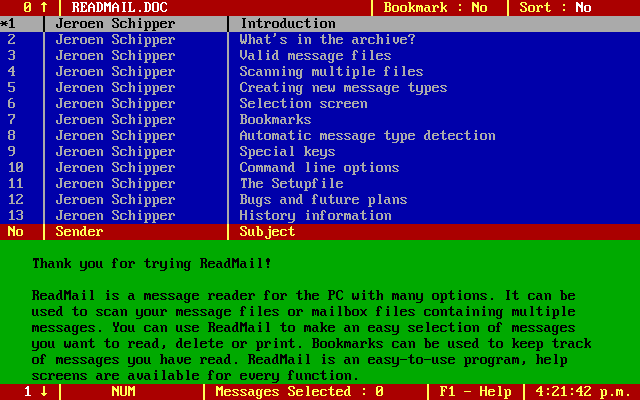Select "What's in the archive?" message
Screen dimensions: 640x400
327,40
